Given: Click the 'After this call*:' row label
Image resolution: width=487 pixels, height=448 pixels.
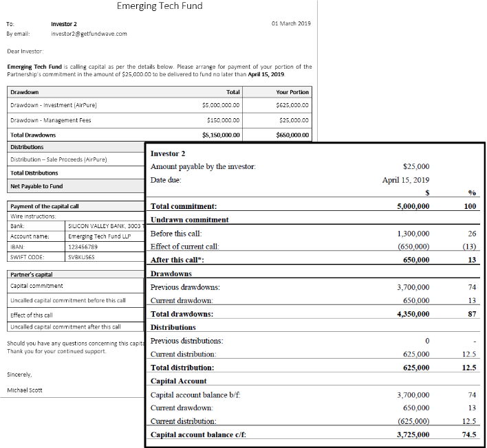Looking at the screenshot, I should 177,260.
